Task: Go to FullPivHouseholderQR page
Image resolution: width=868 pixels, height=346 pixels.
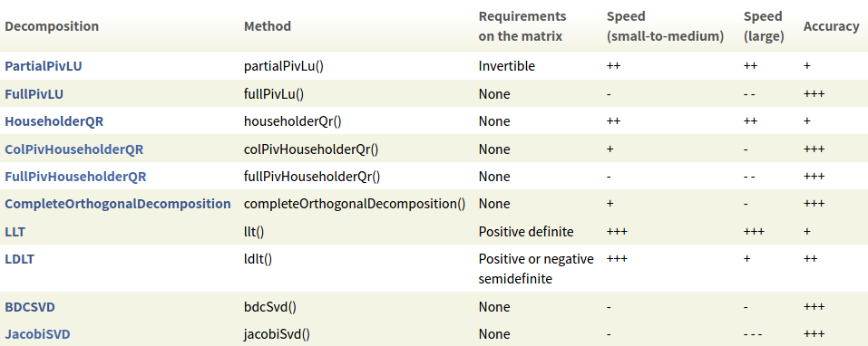Action: pyautogui.click(x=76, y=177)
